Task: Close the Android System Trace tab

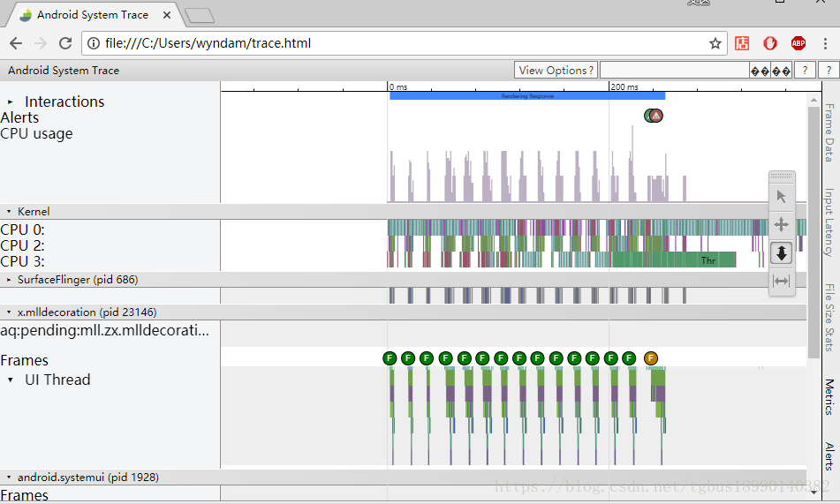Action: pos(167,15)
